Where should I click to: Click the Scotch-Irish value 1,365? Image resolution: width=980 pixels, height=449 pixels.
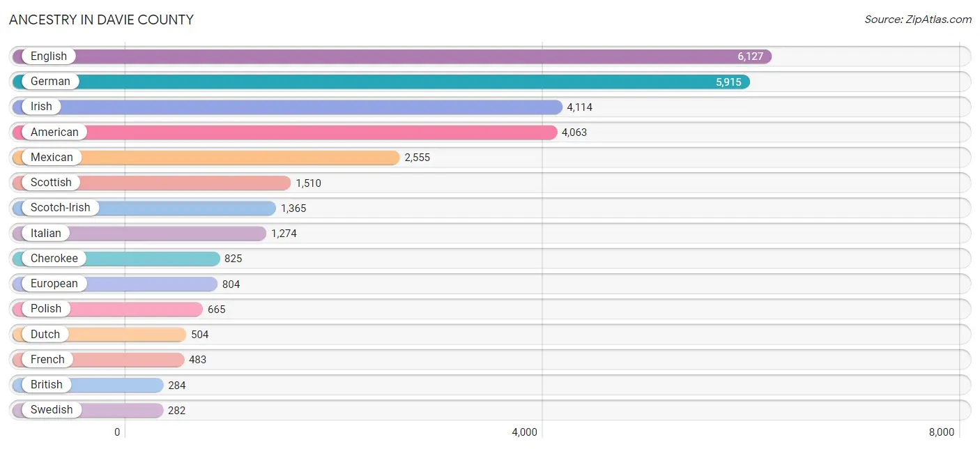point(293,208)
